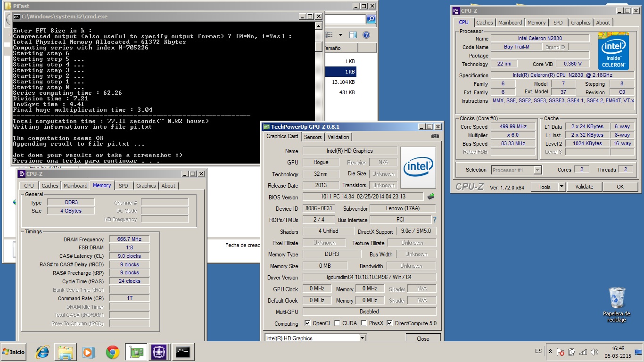Image resolution: width=644 pixels, height=362 pixels.
Task: Click the ES language indicator in taskbar
Action: [538, 351]
